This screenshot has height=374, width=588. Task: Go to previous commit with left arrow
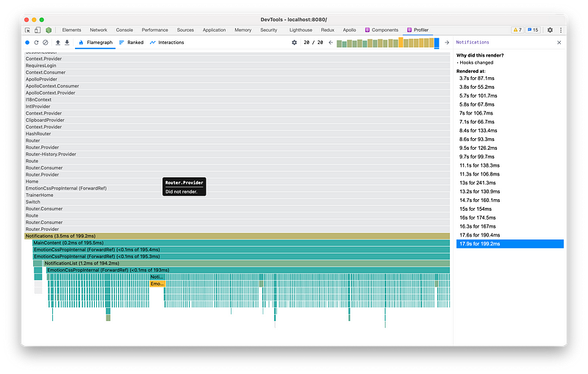tap(331, 43)
